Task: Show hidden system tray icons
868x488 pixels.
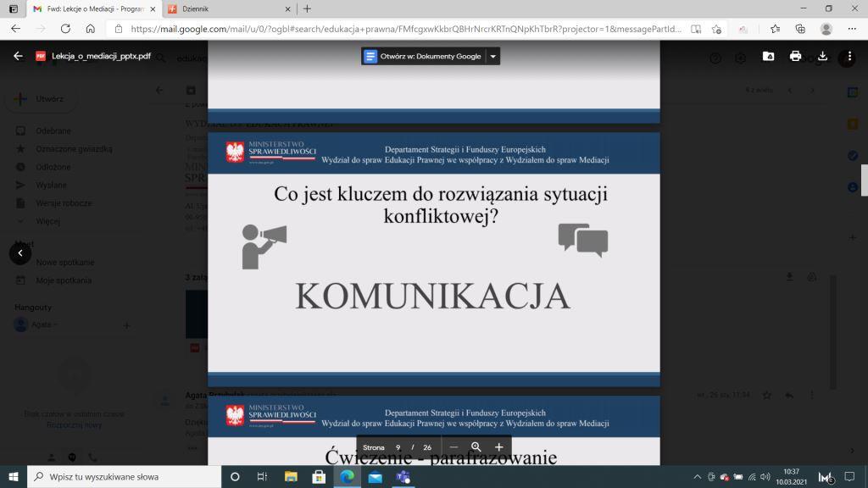Action: click(697, 477)
